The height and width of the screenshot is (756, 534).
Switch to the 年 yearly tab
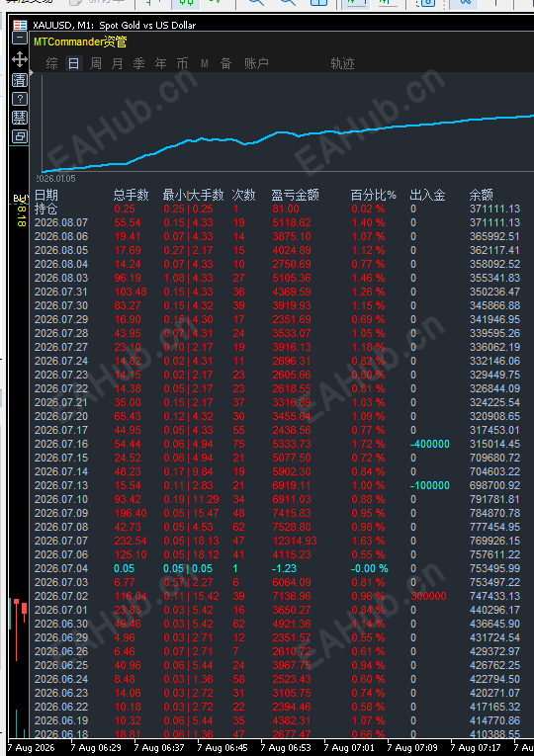(x=160, y=63)
